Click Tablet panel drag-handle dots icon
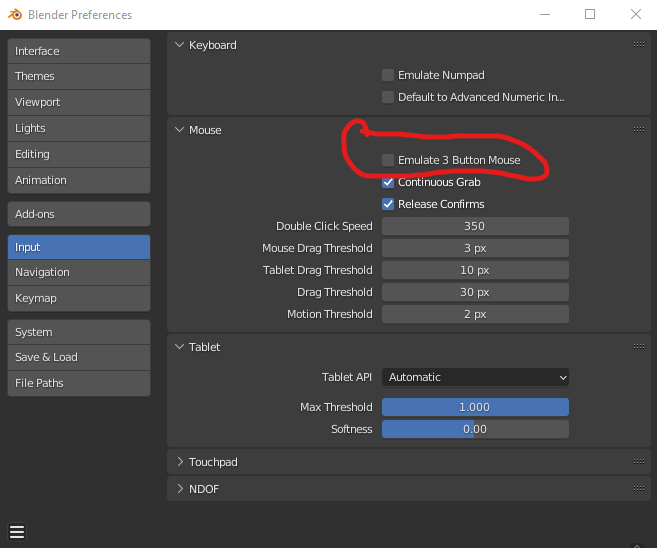 click(638, 347)
